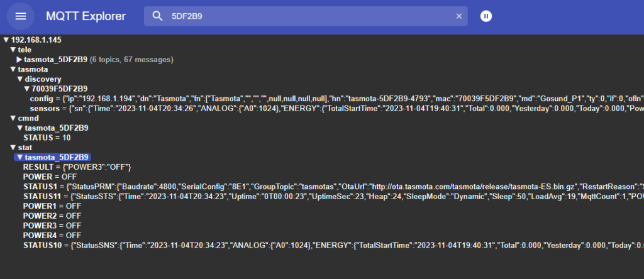Select the STATUS11 topic entry
644x279 pixels.
tap(42, 196)
